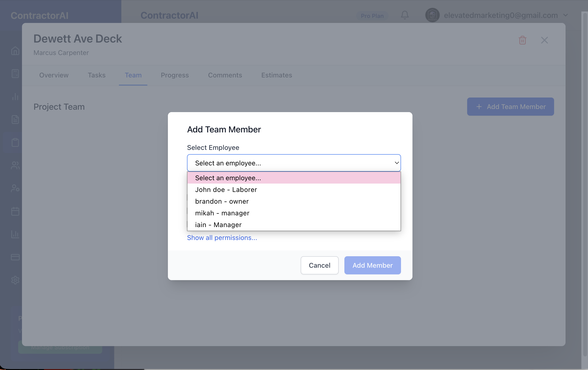
Task: Open the Comments tab
Action: coord(225,75)
